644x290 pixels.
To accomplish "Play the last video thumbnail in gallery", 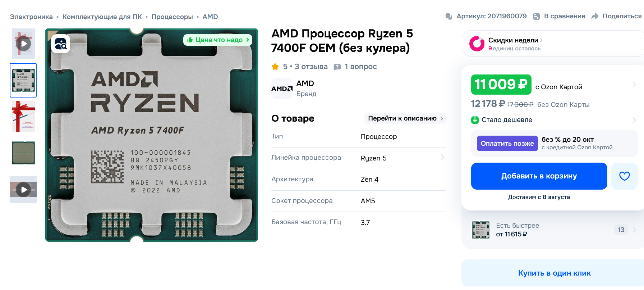I will pos(23,190).
